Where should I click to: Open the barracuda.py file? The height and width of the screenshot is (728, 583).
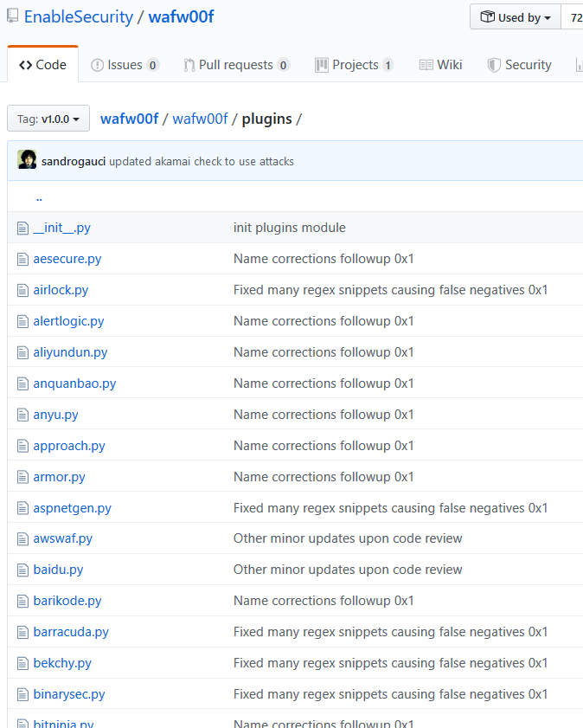[71, 632]
